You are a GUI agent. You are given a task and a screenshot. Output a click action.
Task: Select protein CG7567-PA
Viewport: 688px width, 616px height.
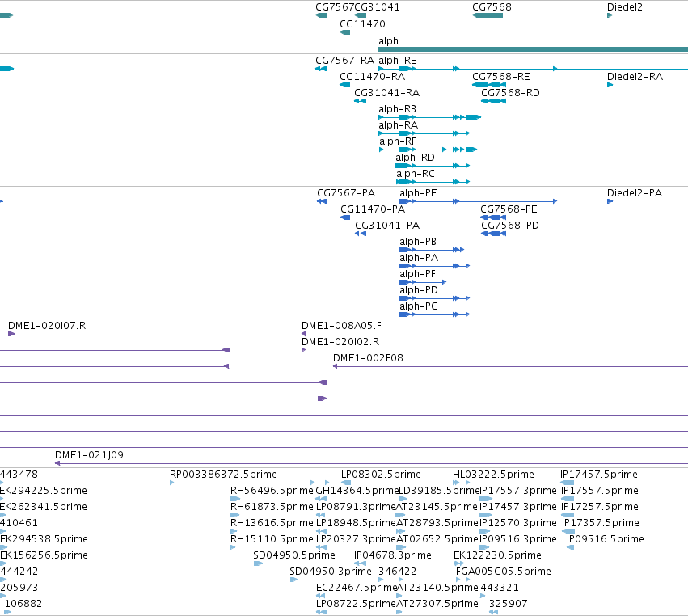(322, 201)
